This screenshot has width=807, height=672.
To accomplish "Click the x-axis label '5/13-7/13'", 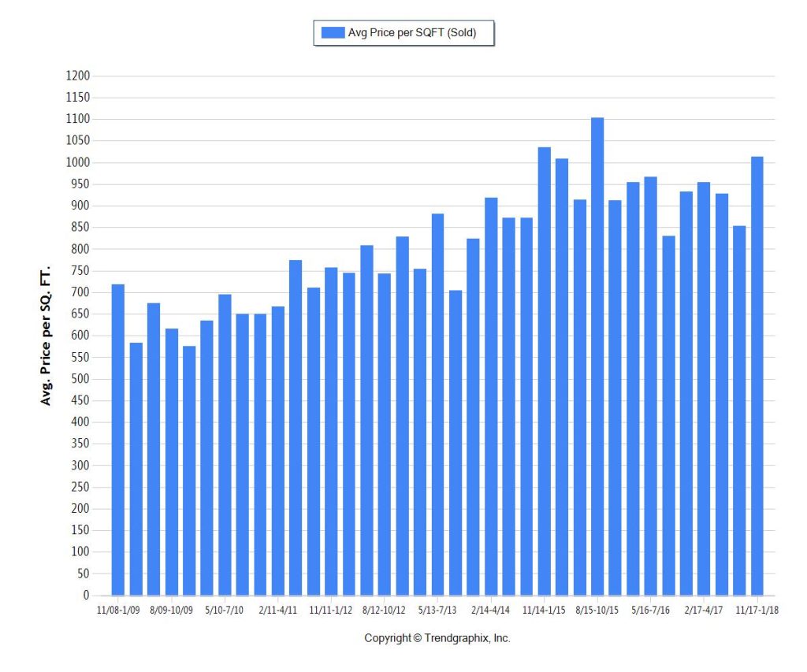I will click(437, 611).
